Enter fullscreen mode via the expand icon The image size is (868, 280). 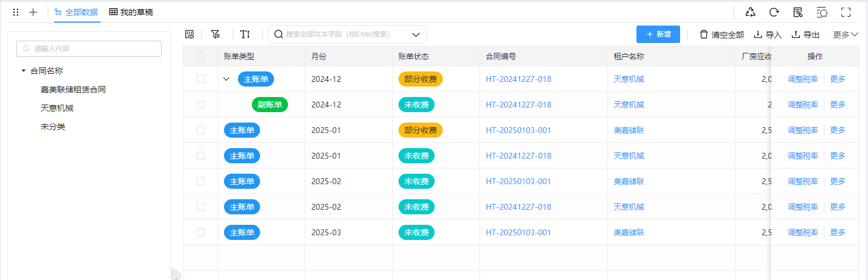coord(846,12)
